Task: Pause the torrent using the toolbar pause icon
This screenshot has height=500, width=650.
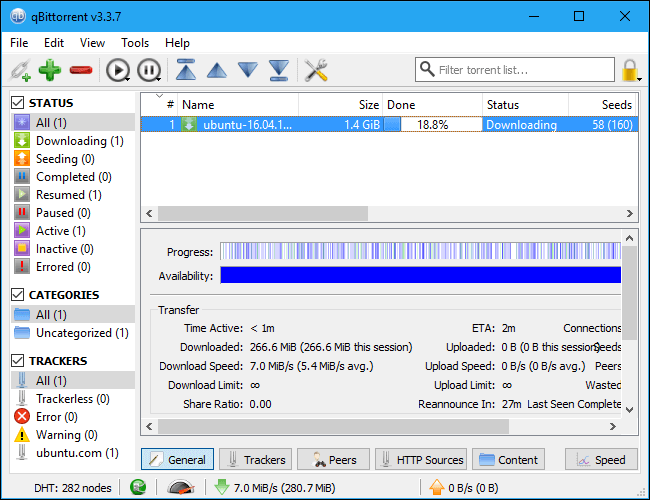Action: tap(148, 70)
